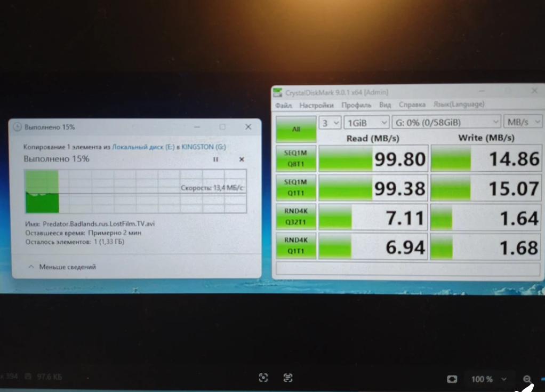The image size is (545, 392).
Task: Start the SEQ1M Q1T1 test
Action: (x=296, y=187)
